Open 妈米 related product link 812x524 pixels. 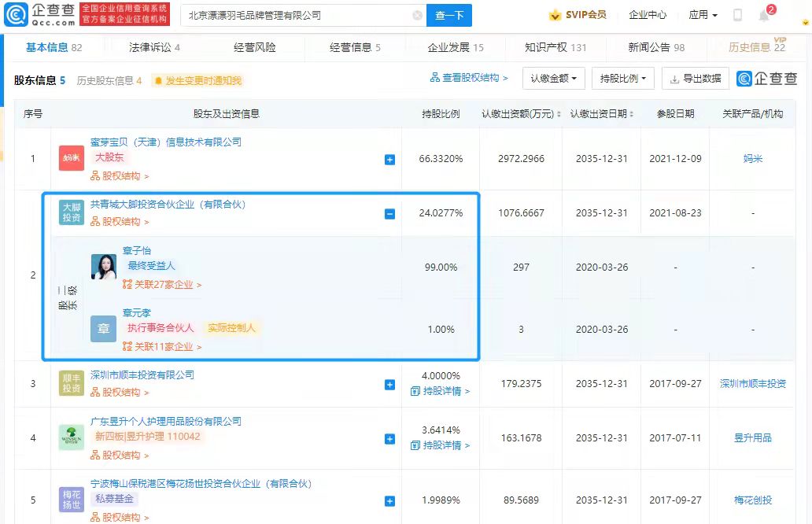(x=752, y=158)
